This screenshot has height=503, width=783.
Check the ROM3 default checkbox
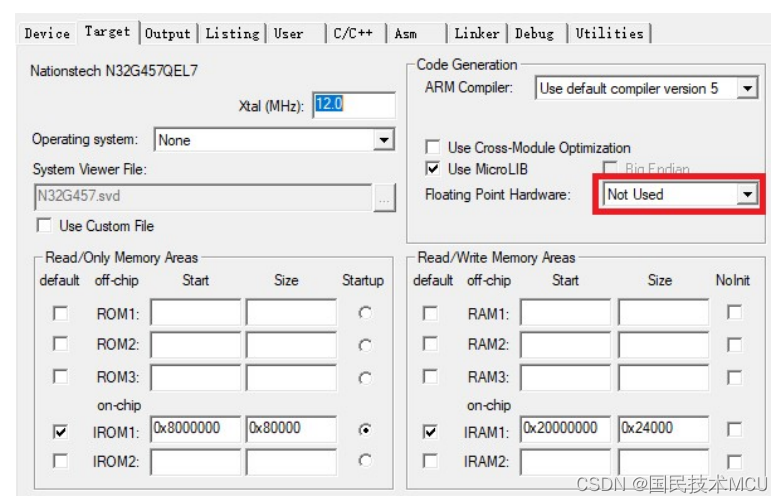click(x=60, y=377)
